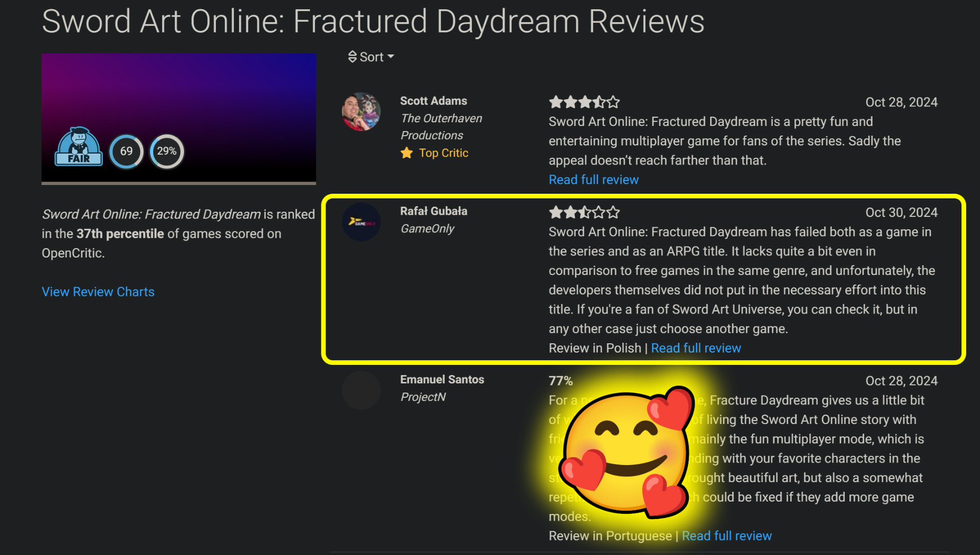Open Scott Adams avatar picture
This screenshot has width=980, height=555.
click(x=361, y=112)
